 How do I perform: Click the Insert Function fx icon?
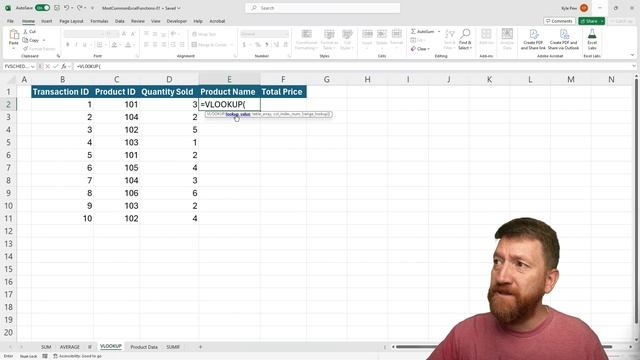click(x=64, y=66)
